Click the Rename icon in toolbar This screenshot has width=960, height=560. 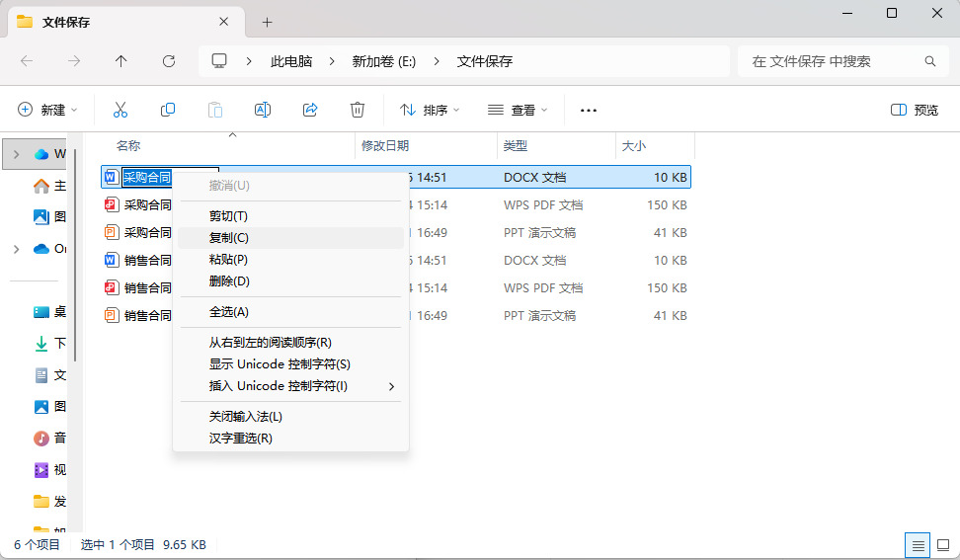[263, 110]
